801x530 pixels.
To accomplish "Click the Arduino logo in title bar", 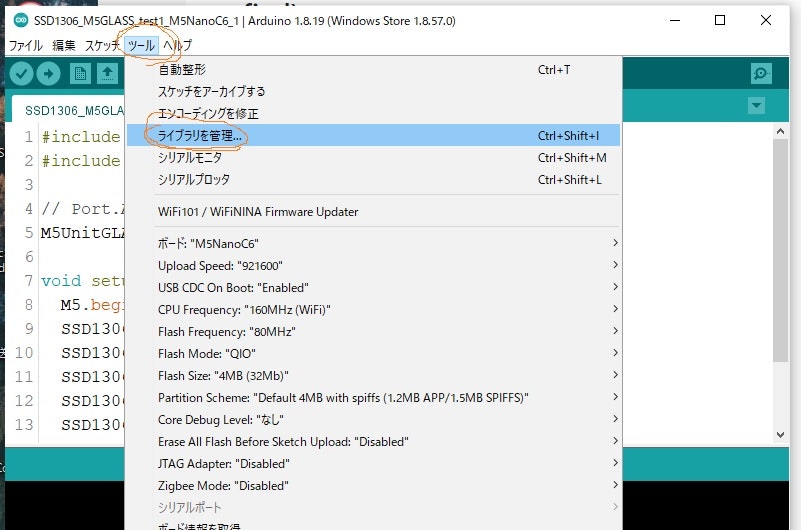I will tap(20, 20).
